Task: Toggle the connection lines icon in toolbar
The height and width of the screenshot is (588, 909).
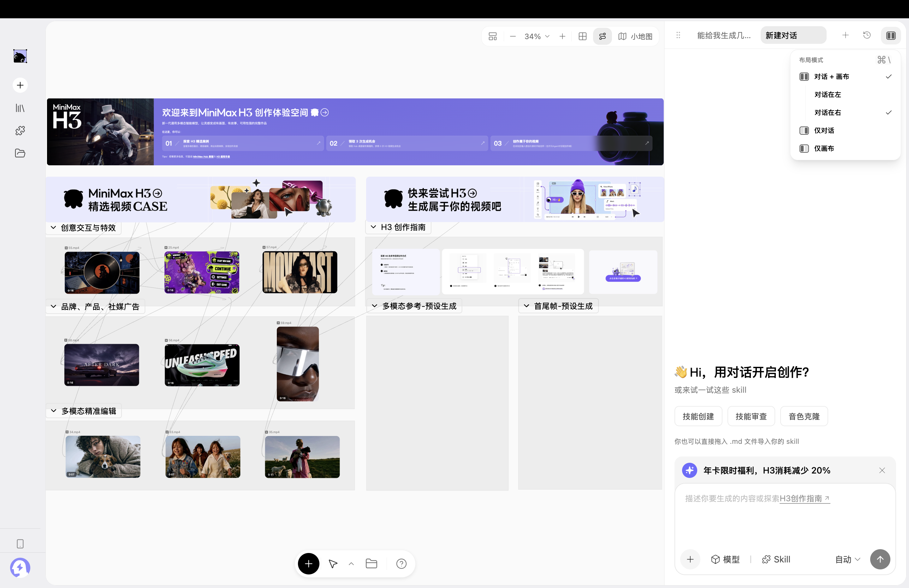Action: [602, 36]
